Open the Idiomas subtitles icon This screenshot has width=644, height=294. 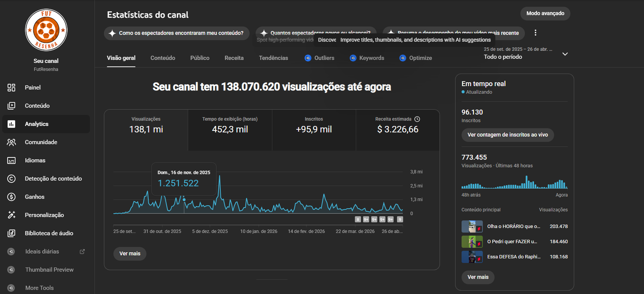coord(11,160)
